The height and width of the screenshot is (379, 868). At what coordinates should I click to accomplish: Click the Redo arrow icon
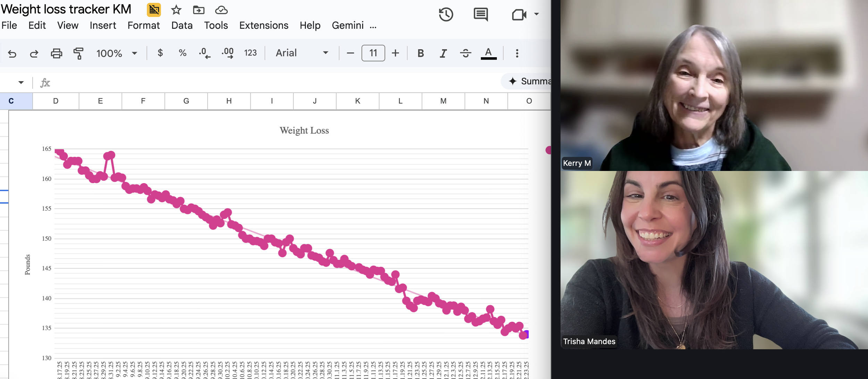point(34,53)
